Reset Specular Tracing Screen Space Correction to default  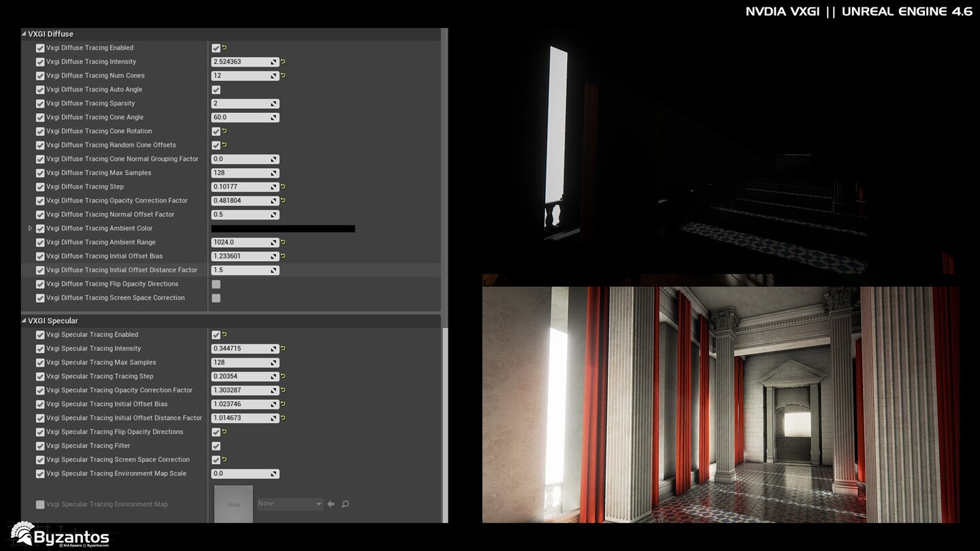225,460
